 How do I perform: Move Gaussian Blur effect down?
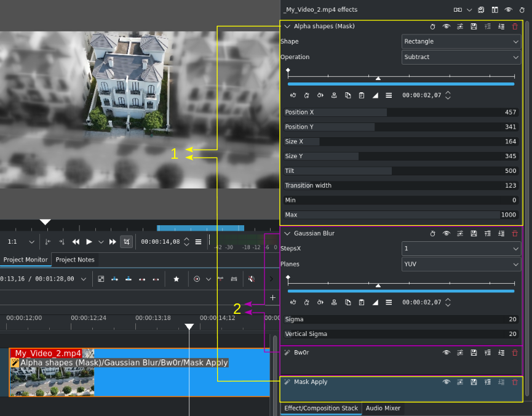click(501, 233)
